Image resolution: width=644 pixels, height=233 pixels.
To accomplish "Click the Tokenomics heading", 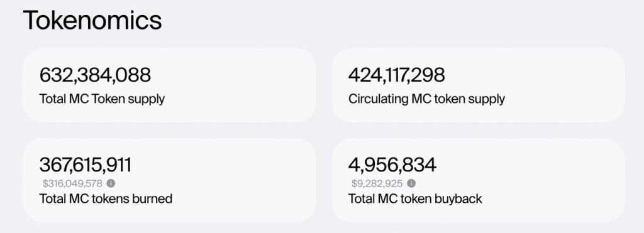I will [92, 20].
